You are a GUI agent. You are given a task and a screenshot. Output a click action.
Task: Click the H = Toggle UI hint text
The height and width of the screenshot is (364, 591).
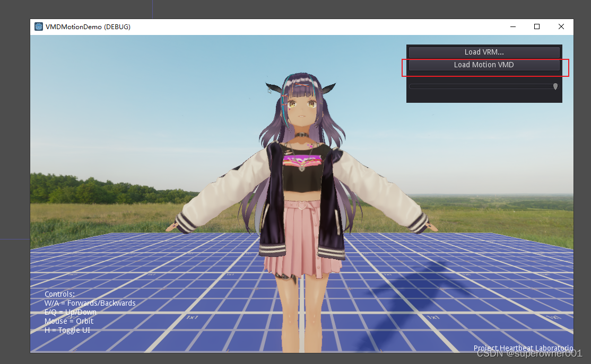click(68, 330)
